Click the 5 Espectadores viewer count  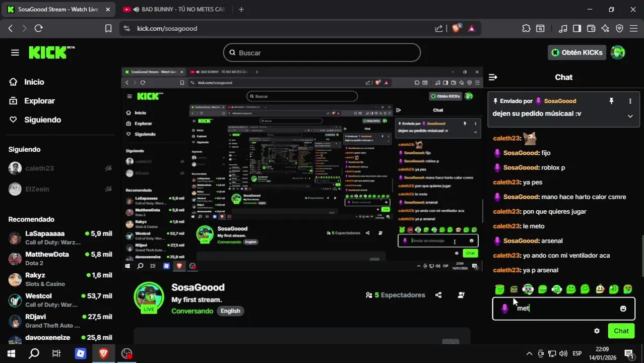pyautogui.click(x=396, y=295)
